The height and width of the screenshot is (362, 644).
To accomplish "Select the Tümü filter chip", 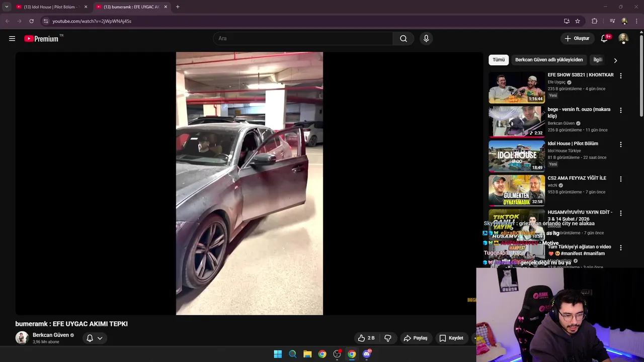I will [499, 60].
